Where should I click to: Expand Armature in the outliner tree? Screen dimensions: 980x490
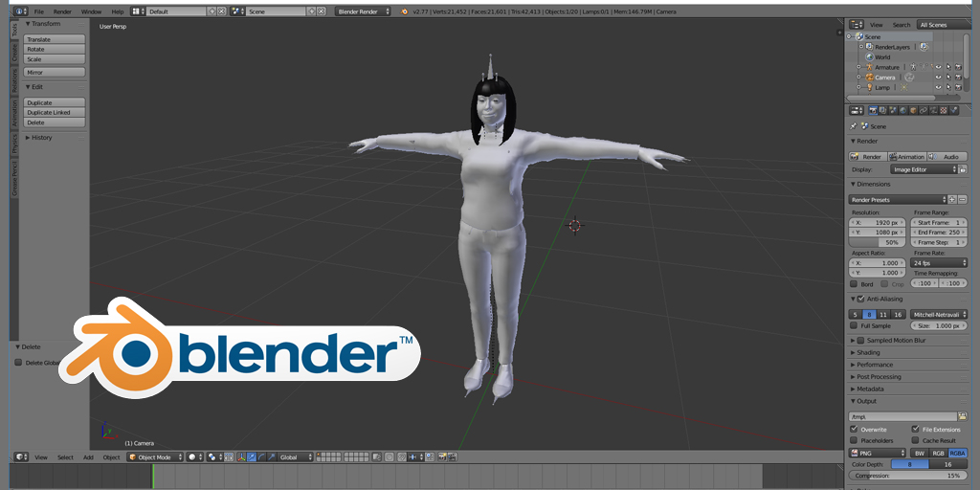(858, 67)
